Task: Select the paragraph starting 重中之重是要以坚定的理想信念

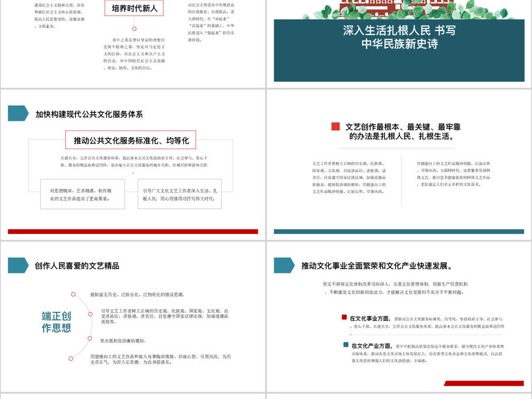Action: point(134,54)
